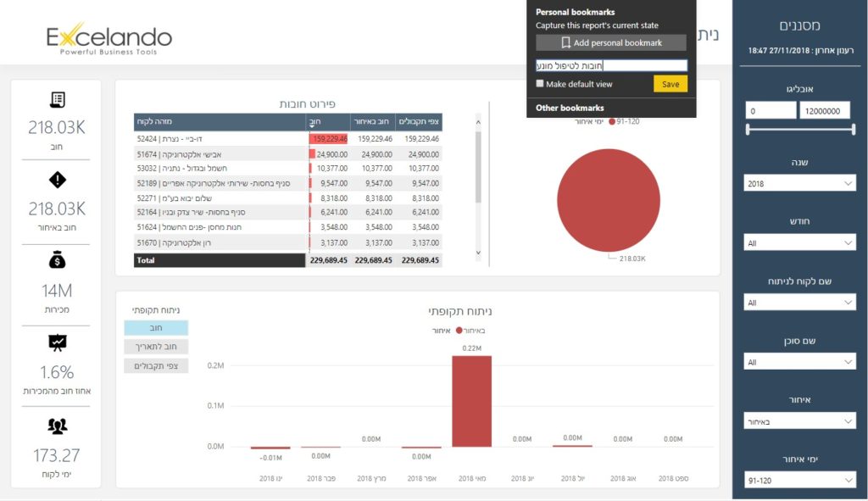This screenshot has height=501, width=868.
Task: Click the Other bookmarks section header
Action: coord(570,108)
